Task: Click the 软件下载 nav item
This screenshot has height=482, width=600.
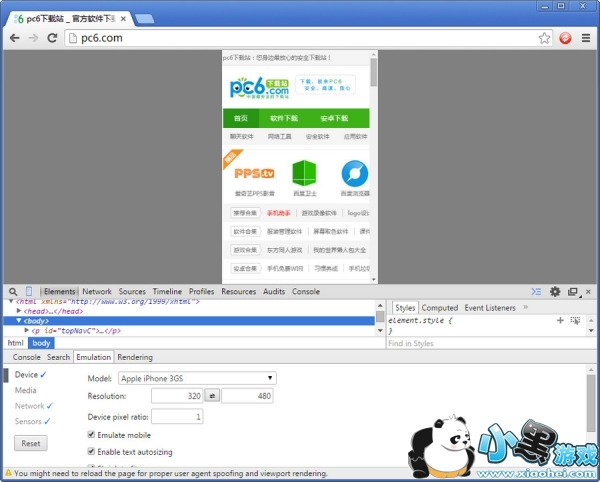Action: tap(284, 118)
